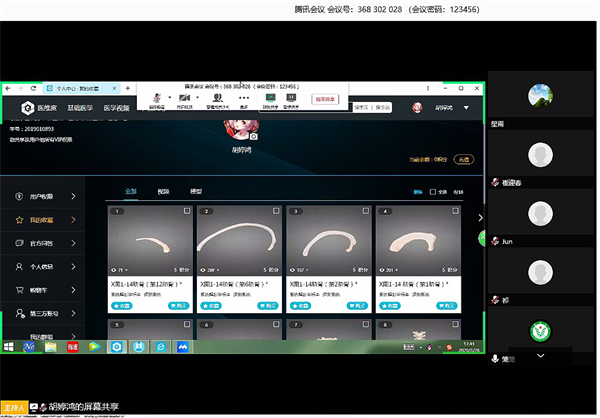
Task: Open the rib model thumbnail on card 4
Action: tap(418, 241)
